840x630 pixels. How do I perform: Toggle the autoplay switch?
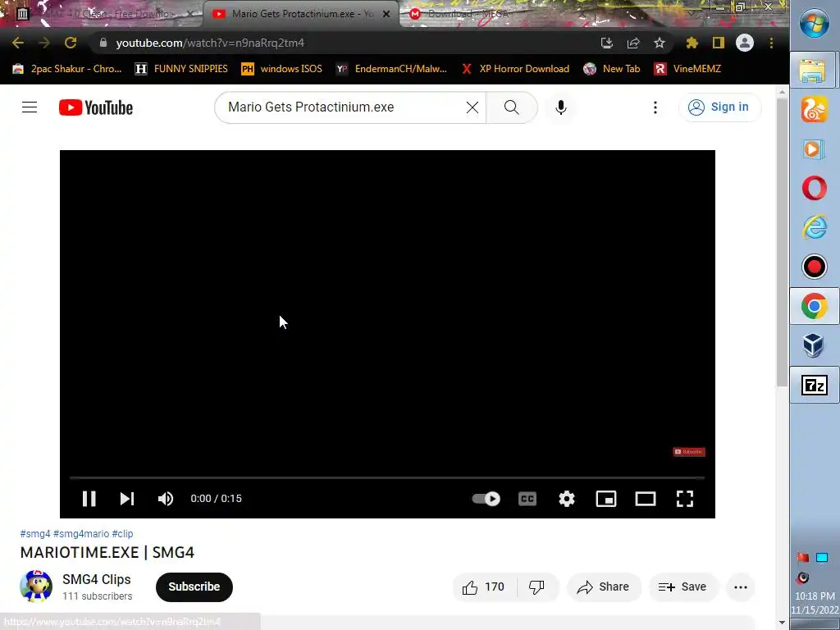click(486, 499)
